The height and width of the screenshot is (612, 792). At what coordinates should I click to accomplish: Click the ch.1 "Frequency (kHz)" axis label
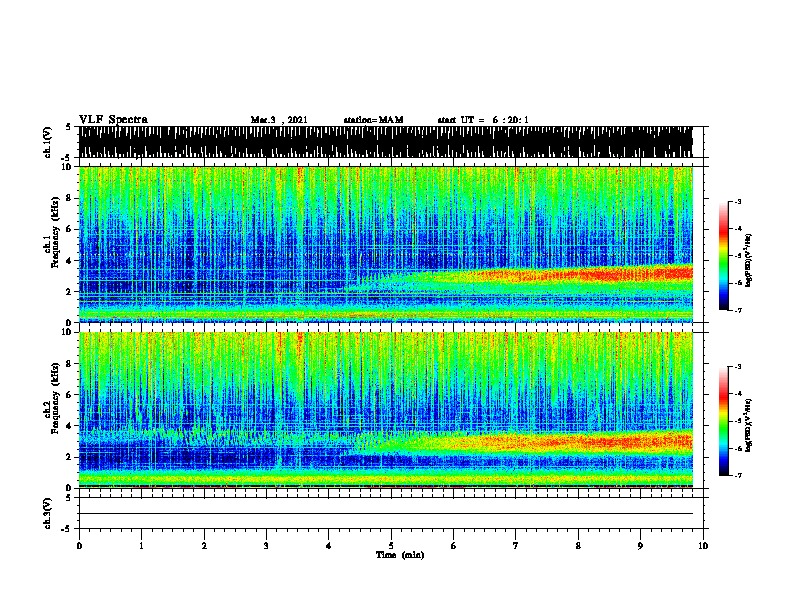click(55, 232)
